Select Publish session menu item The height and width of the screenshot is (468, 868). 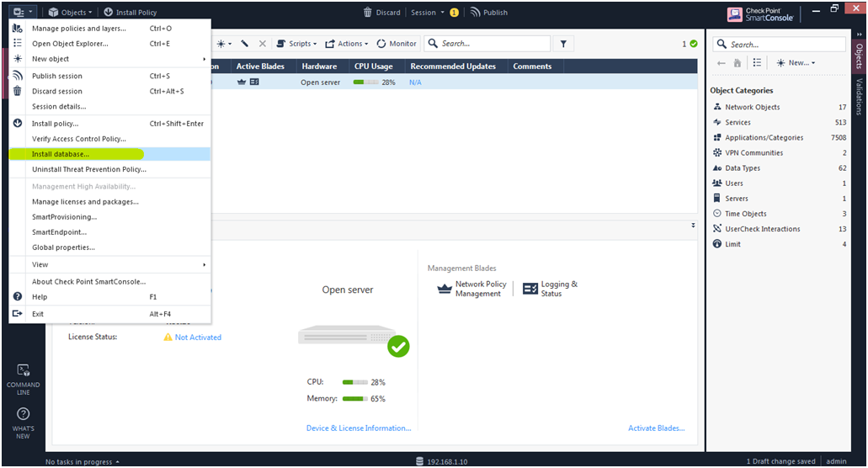pyautogui.click(x=109, y=76)
